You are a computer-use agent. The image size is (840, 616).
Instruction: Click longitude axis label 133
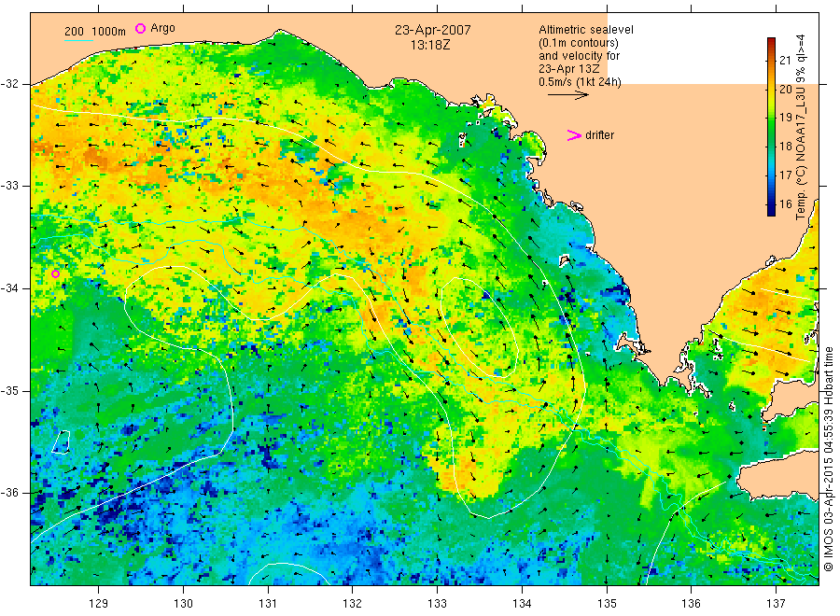(437, 603)
